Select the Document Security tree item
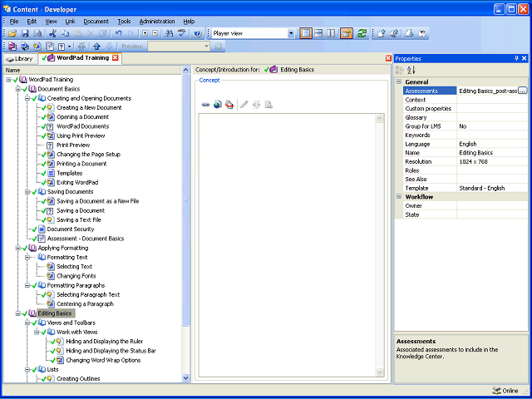The image size is (532, 399). click(x=71, y=229)
